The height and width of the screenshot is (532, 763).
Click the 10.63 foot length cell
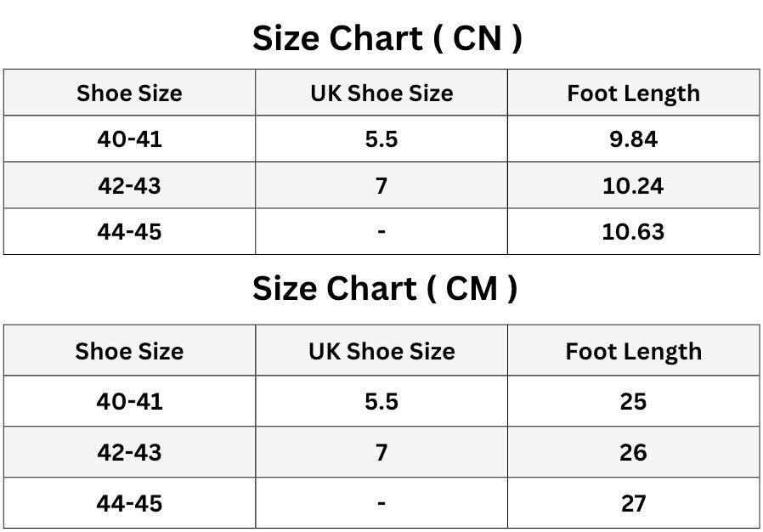coord(634,232)
